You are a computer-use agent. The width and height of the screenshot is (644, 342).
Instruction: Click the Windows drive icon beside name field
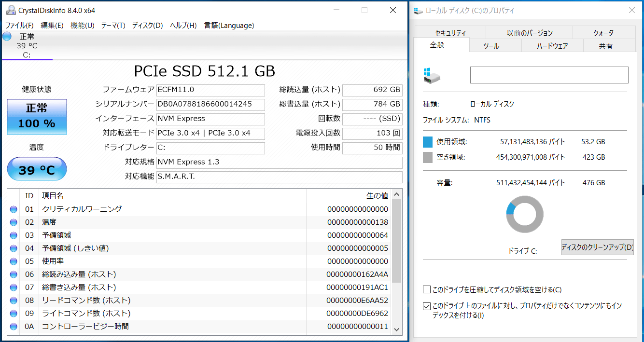coord(432,75)
